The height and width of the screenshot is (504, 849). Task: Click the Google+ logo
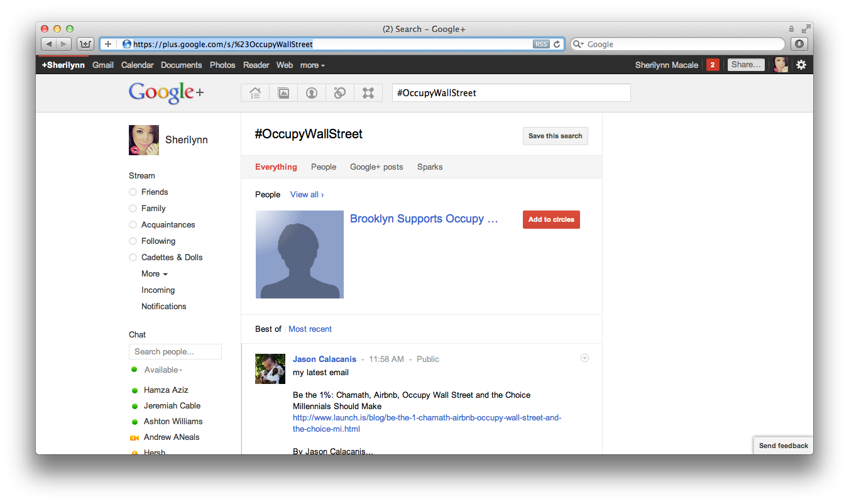pos(167,93)
